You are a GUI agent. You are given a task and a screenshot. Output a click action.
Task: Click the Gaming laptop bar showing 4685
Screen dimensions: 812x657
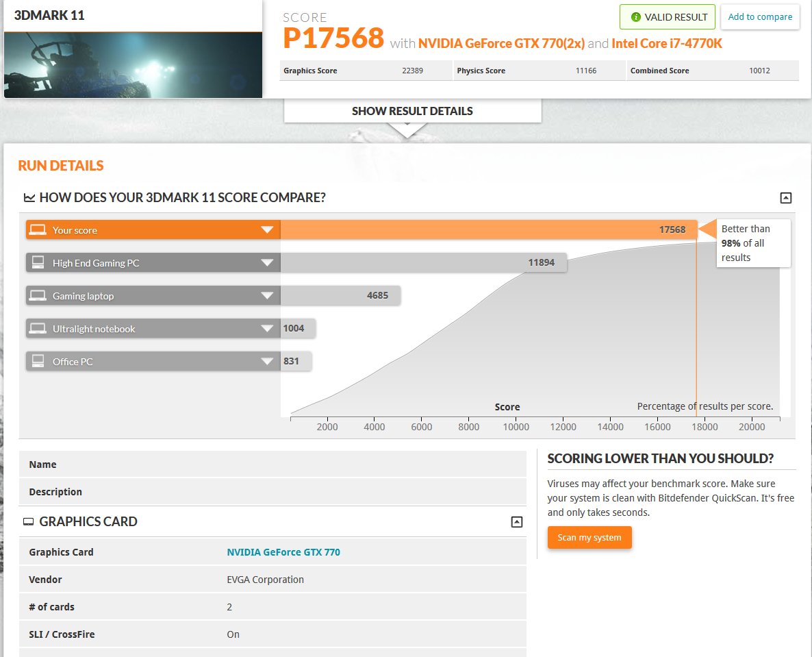pos(340,295)
